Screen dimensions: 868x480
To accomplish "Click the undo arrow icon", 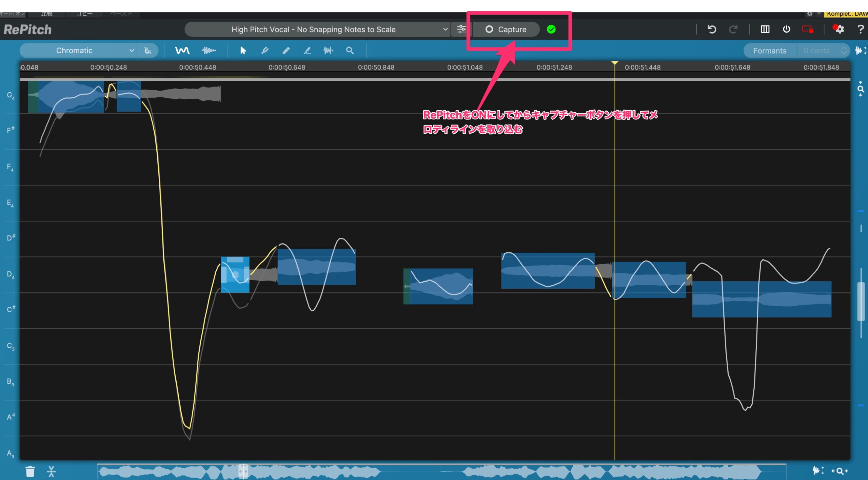I will coord(712,30).
